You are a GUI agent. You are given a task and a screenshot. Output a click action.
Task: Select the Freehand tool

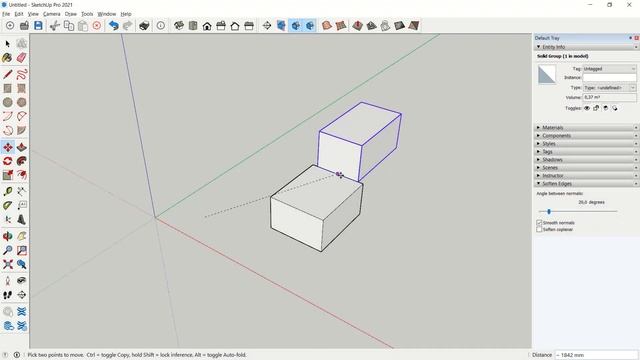point(22,74)
